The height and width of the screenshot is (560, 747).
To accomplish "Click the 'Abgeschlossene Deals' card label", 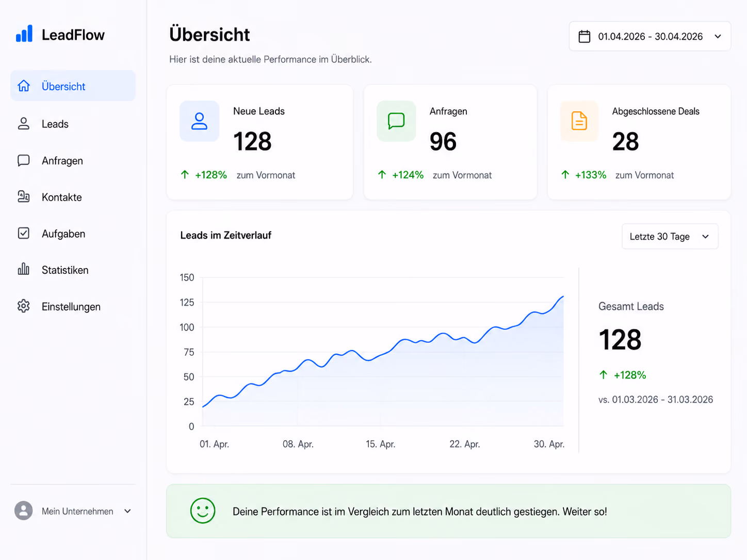I will click(656, 111).
